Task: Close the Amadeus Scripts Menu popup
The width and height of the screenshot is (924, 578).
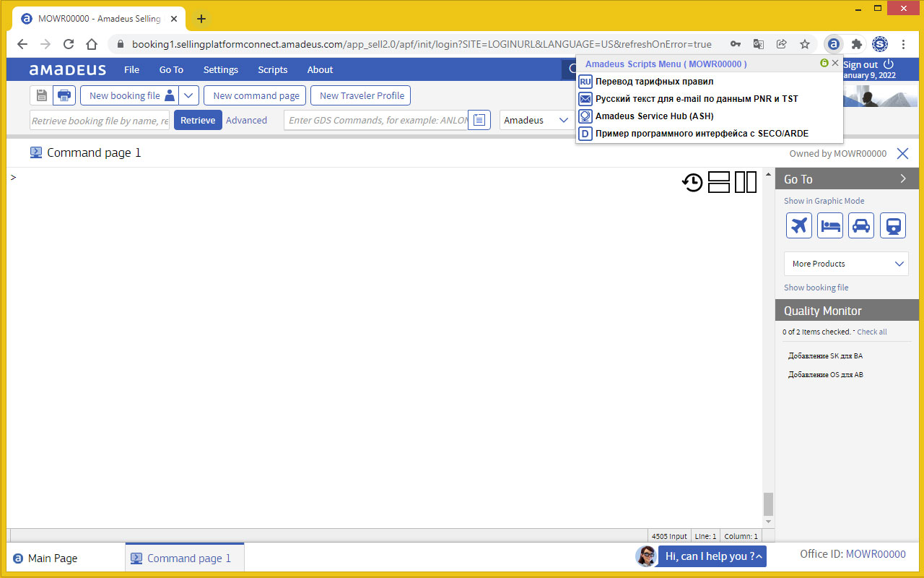Action: coord(835,63)
